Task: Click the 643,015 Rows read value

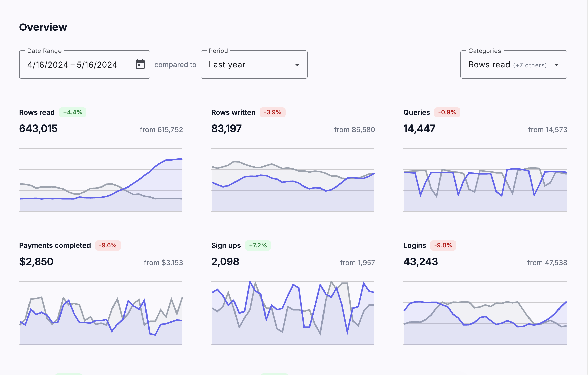Action: (x=38, y=129)
